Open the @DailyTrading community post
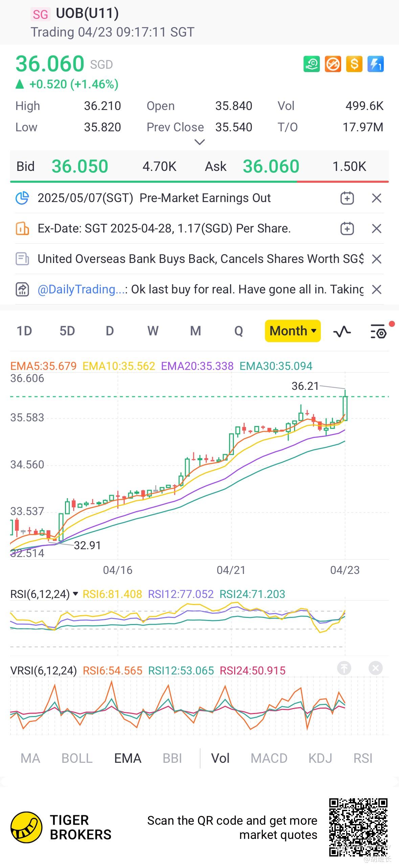This screenshot has height=868, width=399. click(x=200, y=289)
